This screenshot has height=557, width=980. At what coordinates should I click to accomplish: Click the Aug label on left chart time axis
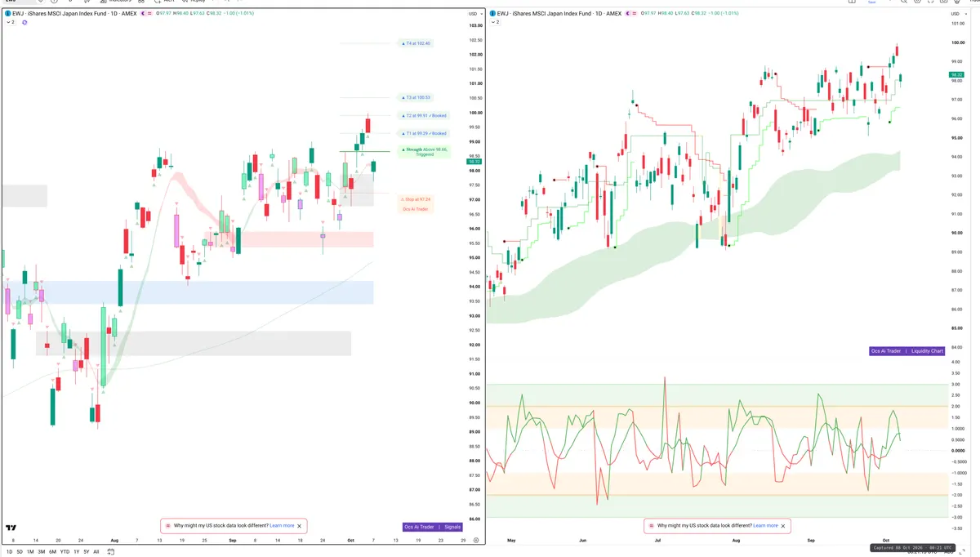pos(114,541)
